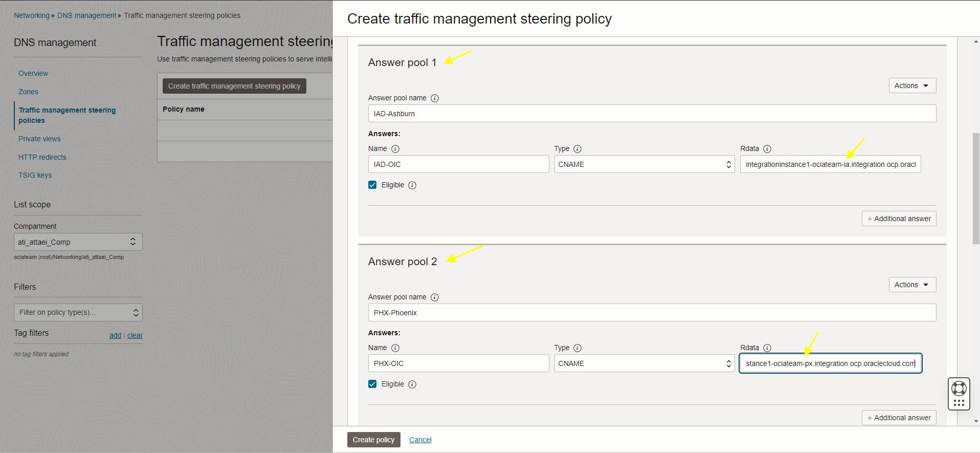Click info icon next to Answer pool 1 name label
Screen dimensions: 980x453
[x=435, y=98]
